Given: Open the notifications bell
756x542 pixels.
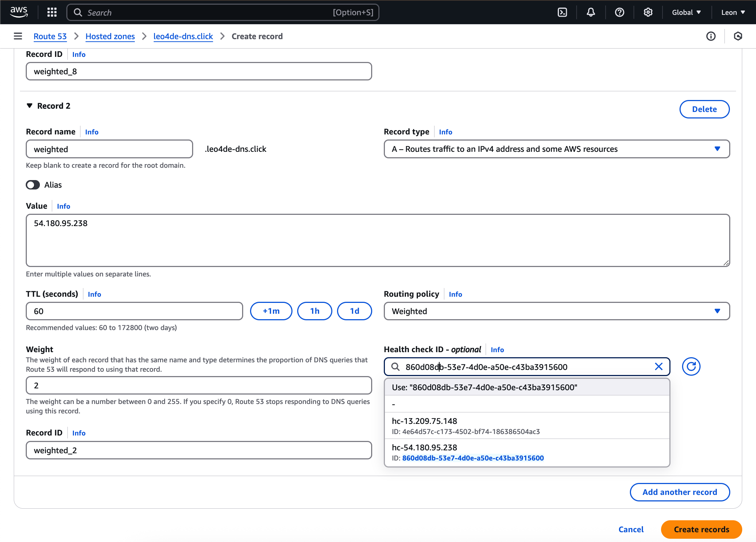Looking at the screenshot, I should pyautogui.click(x=591, y=12).
